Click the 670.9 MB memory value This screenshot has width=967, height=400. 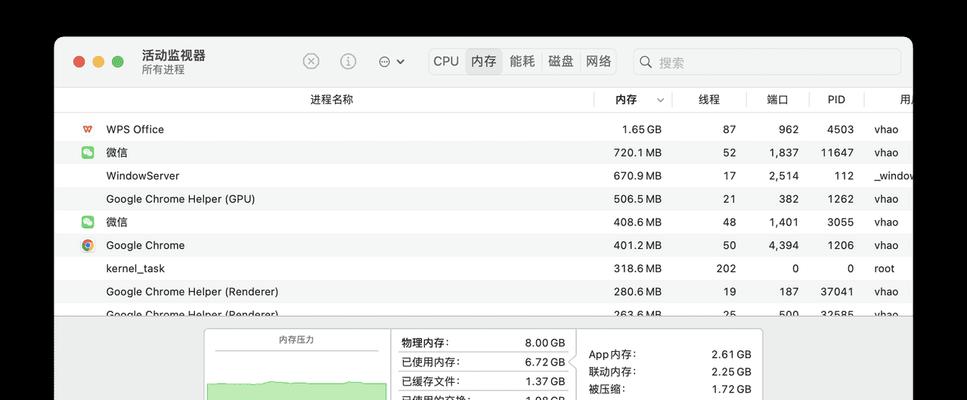coord(638,176)
